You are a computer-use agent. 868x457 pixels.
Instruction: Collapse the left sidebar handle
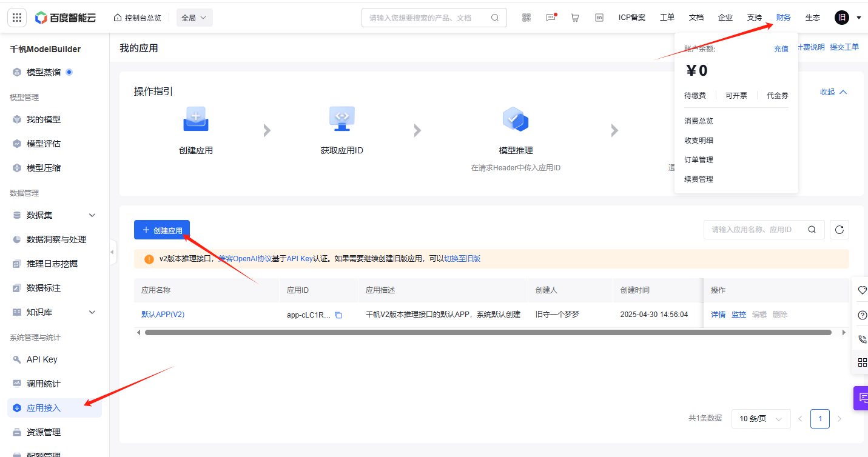(x=113, y=252)
